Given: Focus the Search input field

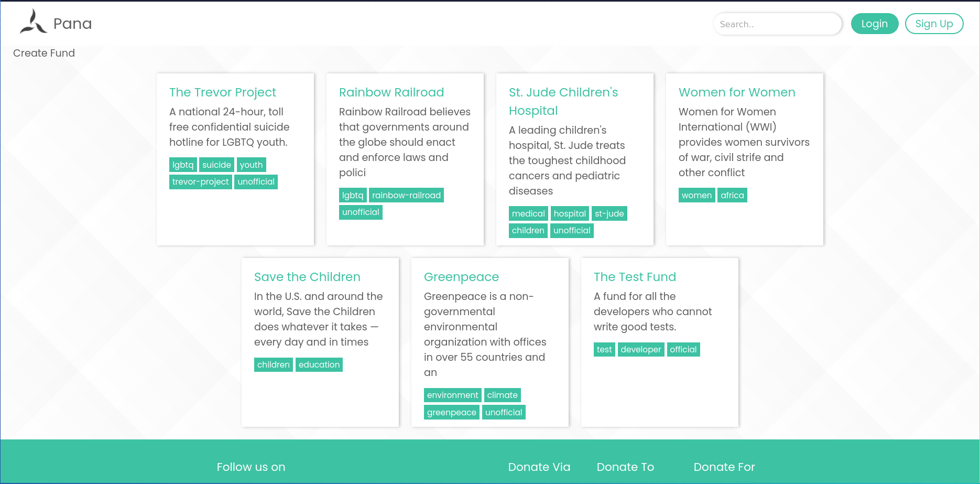Looking at the screenshot, I should 778,24.
